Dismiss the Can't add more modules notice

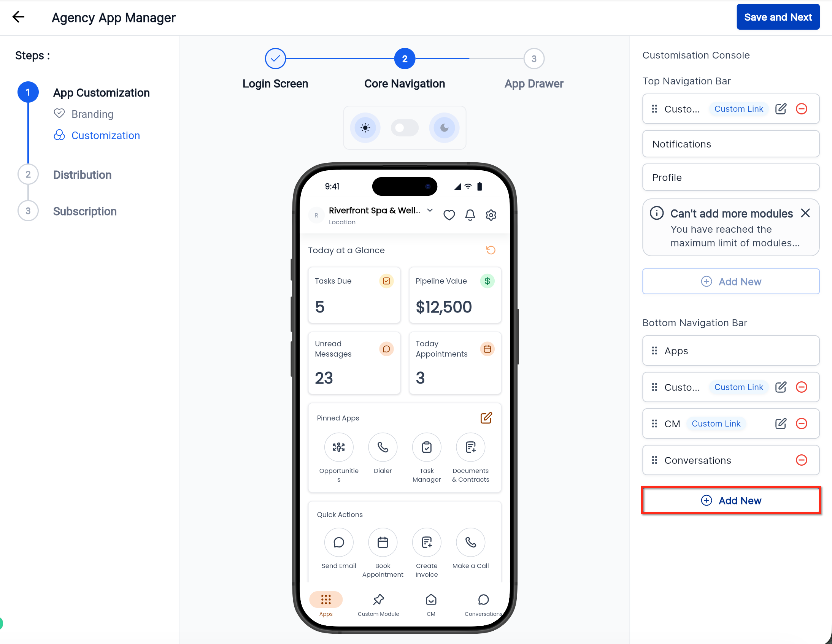click(x=805, y=213)
